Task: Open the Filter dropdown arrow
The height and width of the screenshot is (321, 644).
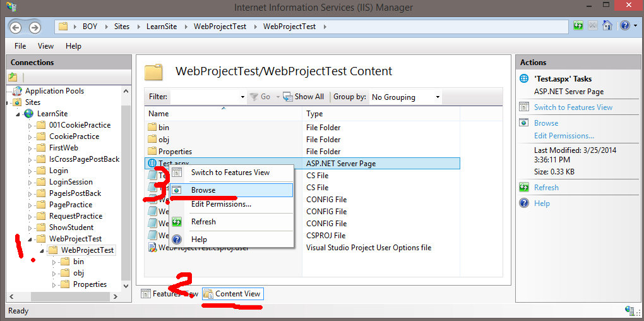Action: click(242, 97)
